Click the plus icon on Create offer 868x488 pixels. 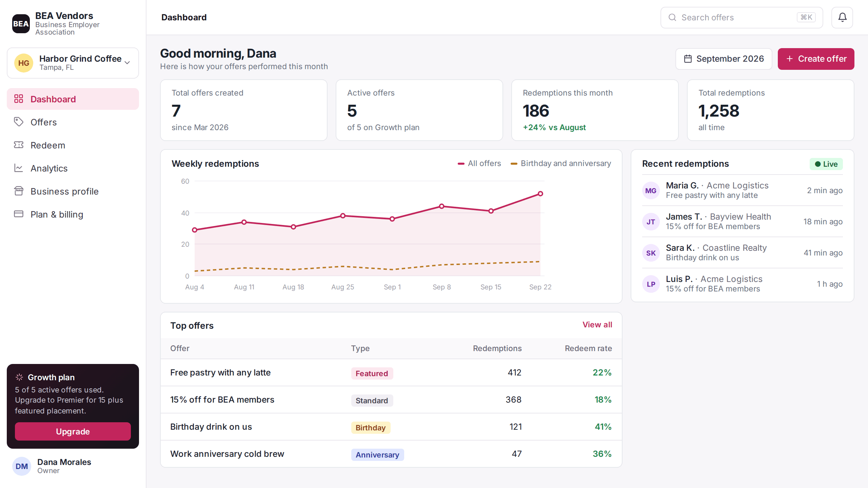click(x=790, y=59)
